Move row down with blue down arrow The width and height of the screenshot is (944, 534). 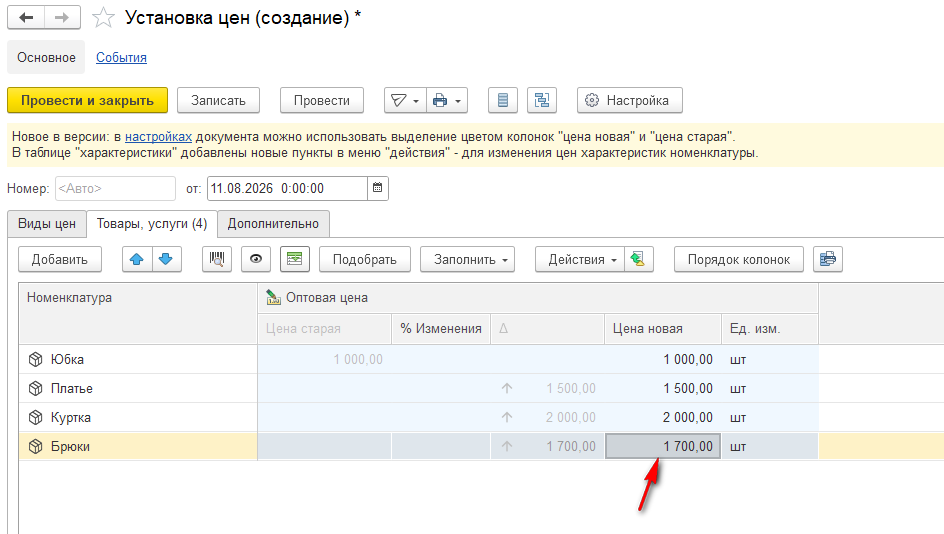166,259
